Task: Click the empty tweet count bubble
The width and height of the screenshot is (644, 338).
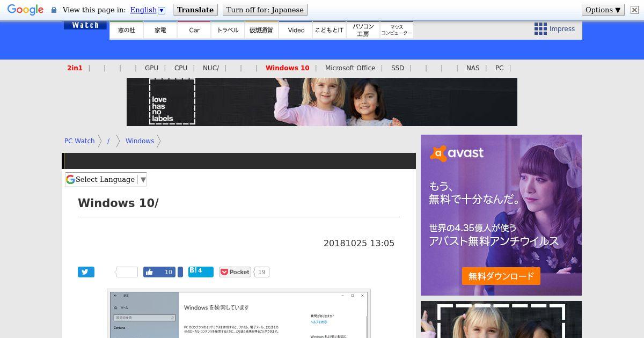Action: (127, 272)
